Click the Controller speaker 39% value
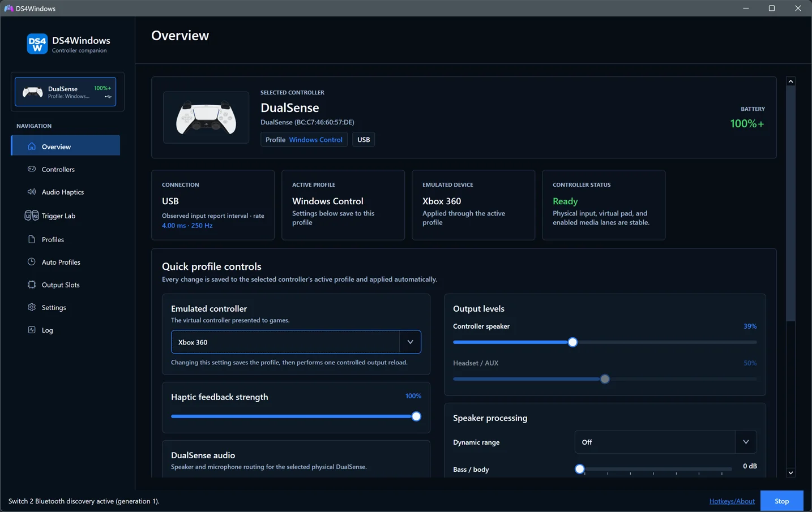This screenshot has width=812, height=512. [750, 326]
